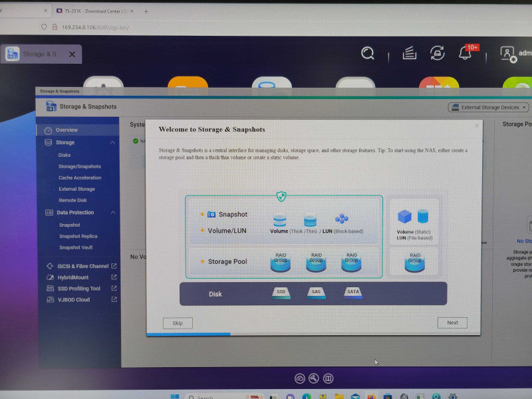Open the Windows Start button

pyautogui.click(x=175, y=396)
